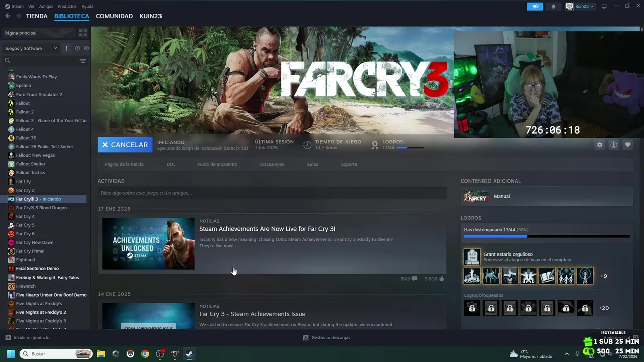Image resolution: width=644 pixels, height=362 pixels.
Task: Click the 843 comments icon
Action: tap(414, 279)
